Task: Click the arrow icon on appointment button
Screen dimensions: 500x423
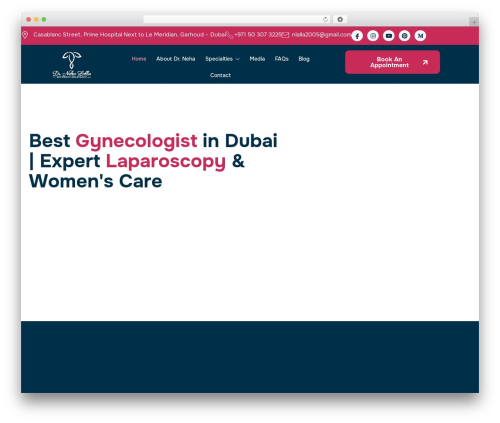Action: (425, 62)
